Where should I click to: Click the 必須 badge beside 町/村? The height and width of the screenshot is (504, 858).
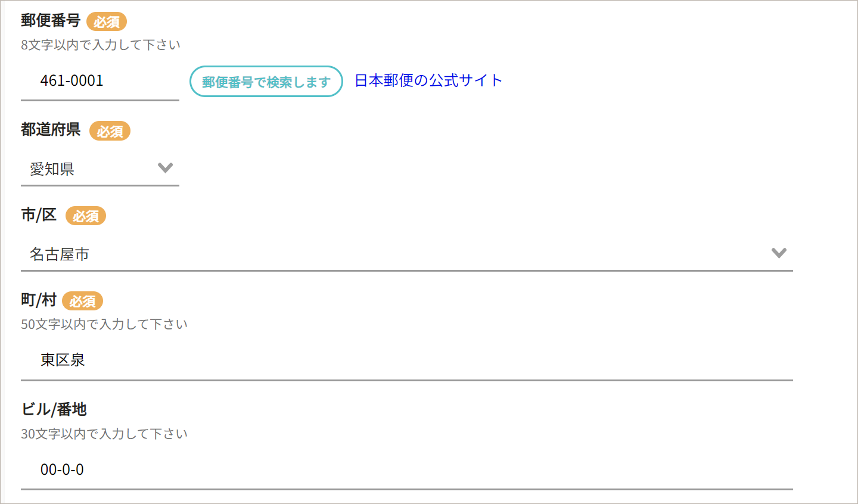pyautogui.click(x=83, y=301)
